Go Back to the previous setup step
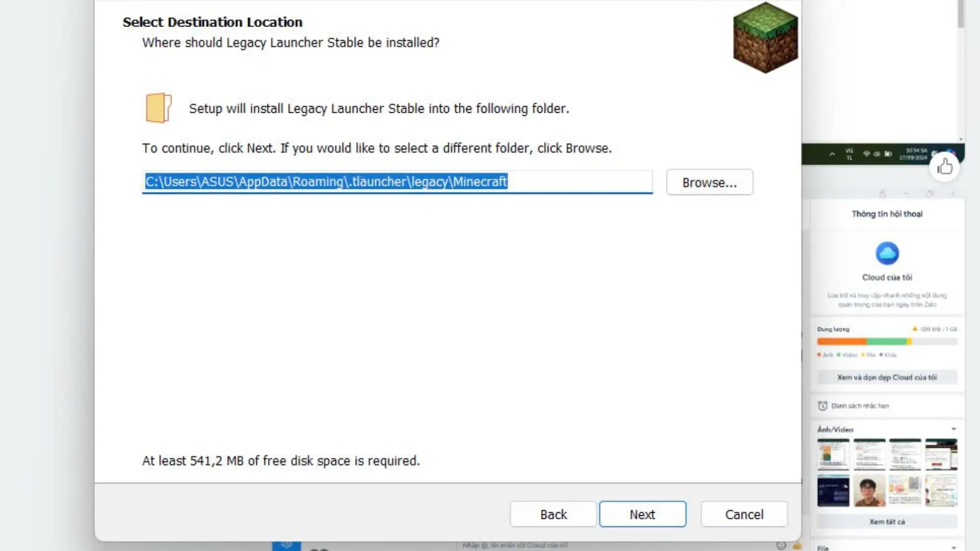Screen dimensions: 980x551 553,514
